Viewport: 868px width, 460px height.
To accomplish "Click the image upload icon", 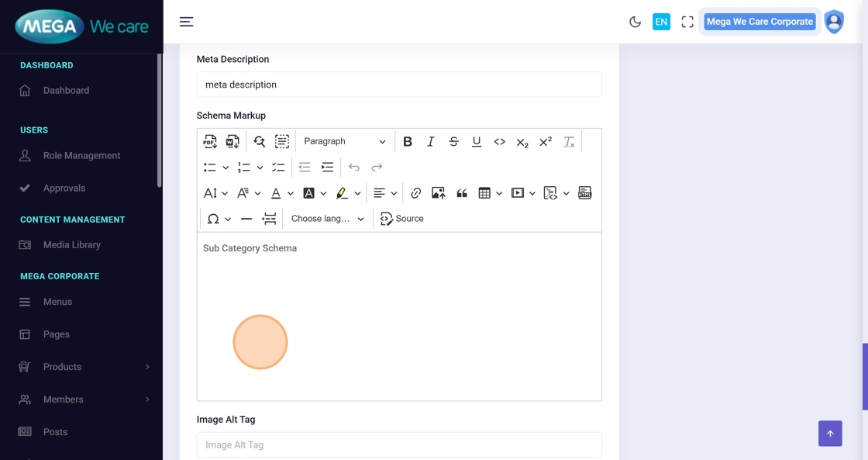I will pos(438,193).
